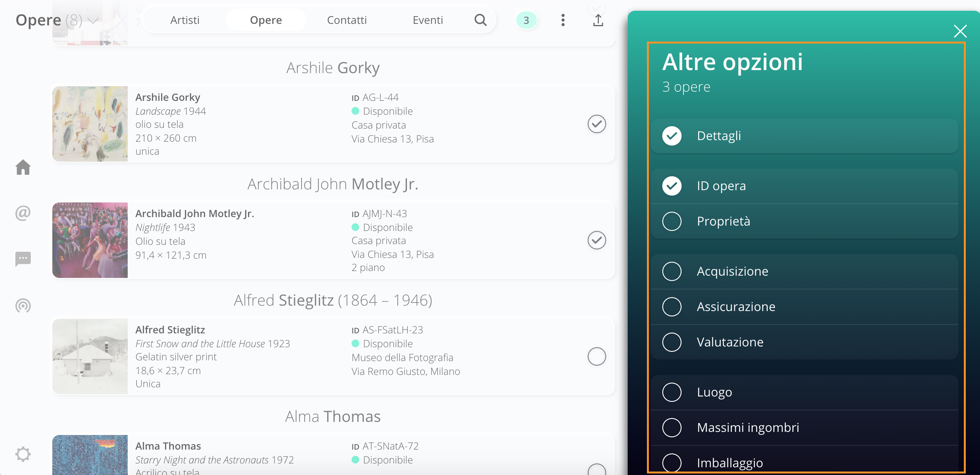Select First Snow and the Little House
This screenshot has height=475, width=980.
[x=597, y=356]
